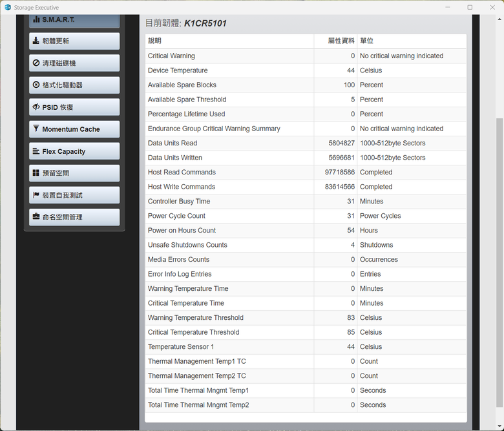Open the 清理磁碟機 sanitize drive page
504x431 pixels.
pos(74,63)
